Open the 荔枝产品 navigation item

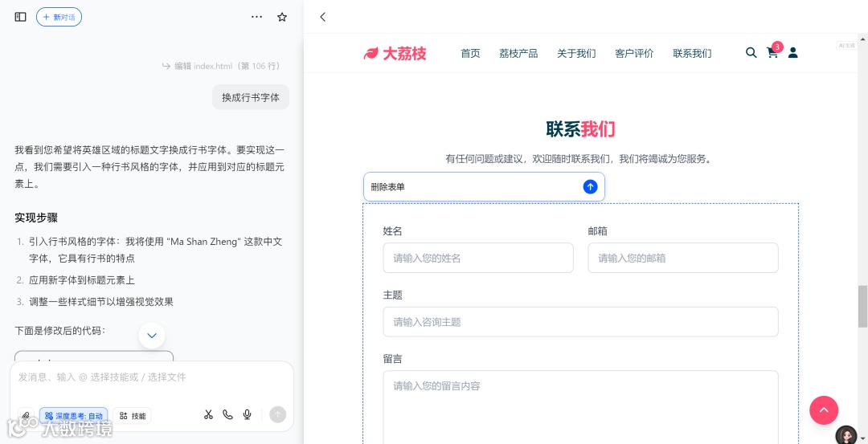[x=518, y=54]
